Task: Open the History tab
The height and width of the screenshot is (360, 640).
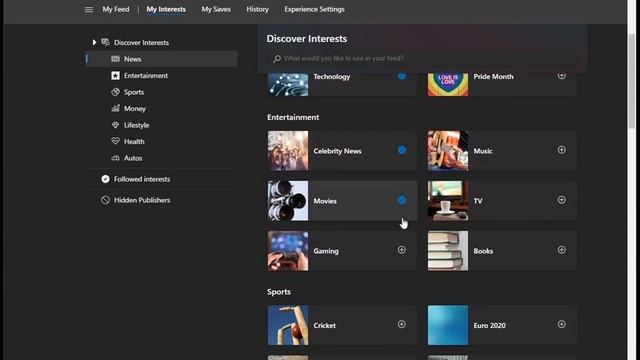Action: 258,9
